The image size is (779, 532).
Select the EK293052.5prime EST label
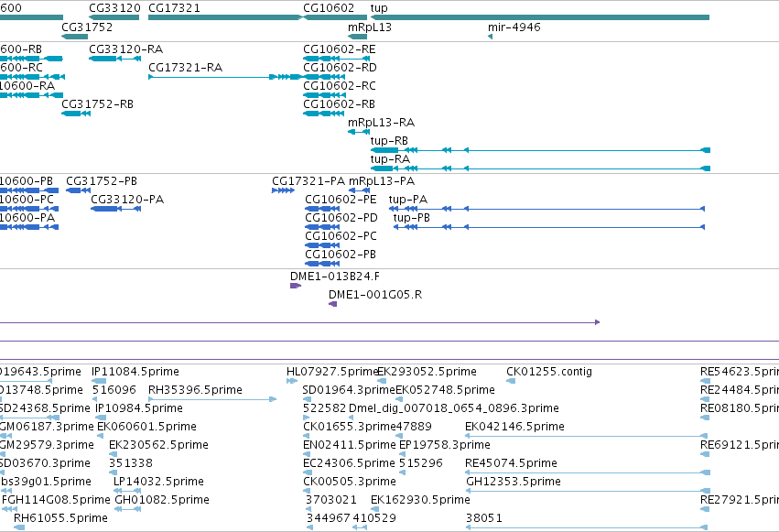pos(427,372)
